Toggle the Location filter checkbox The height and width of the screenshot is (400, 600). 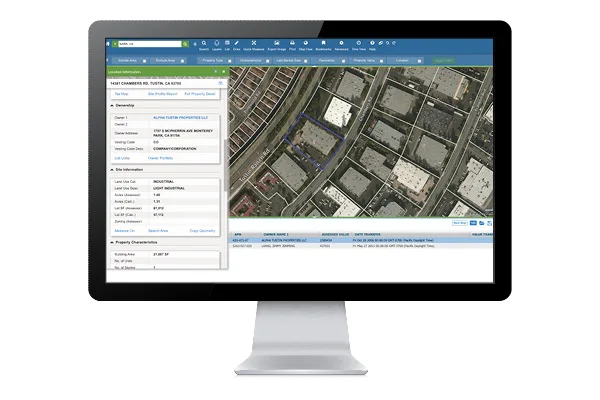pyautogui.click(x=419, y=61)
